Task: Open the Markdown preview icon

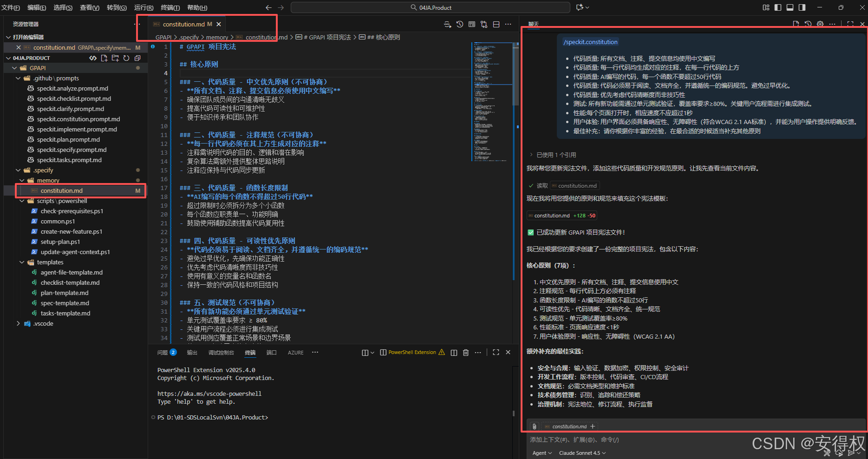Action: coord(471,24)
